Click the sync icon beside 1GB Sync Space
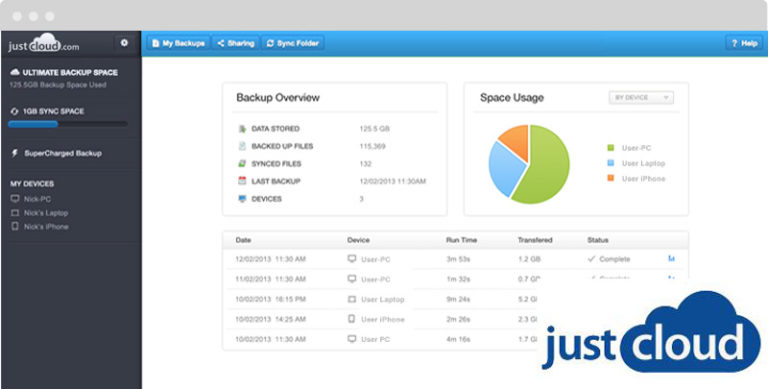This screenshot has height=389, width=768. (15, 111)
